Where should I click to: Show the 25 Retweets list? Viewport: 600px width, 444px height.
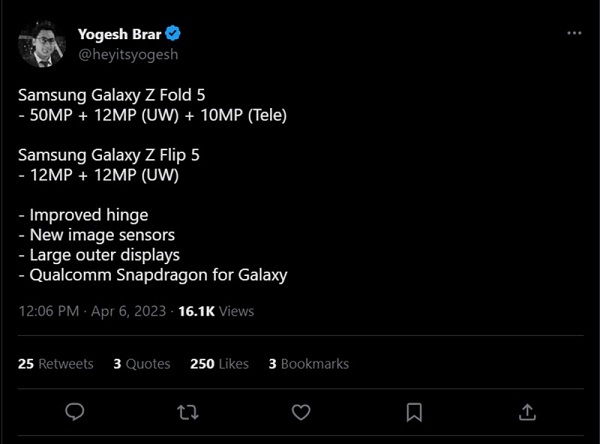point(56,363)
